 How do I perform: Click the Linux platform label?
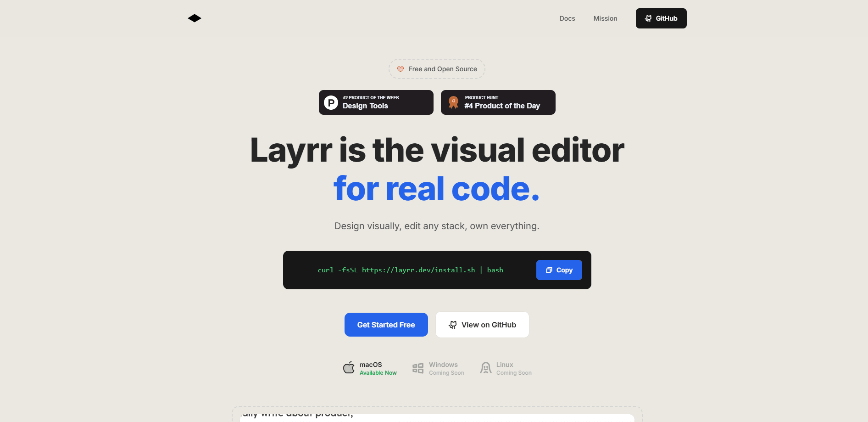(x=505, y=365)
